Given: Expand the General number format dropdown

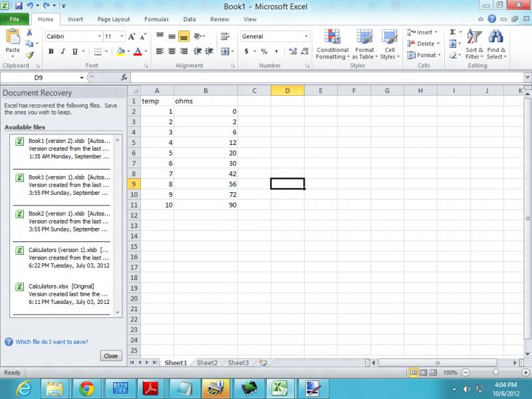Looking at the screenshot, I should point(306,37).
